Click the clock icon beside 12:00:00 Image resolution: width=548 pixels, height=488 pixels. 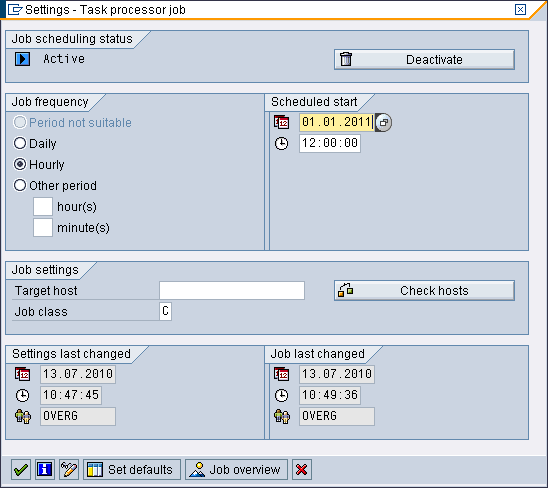281,143
